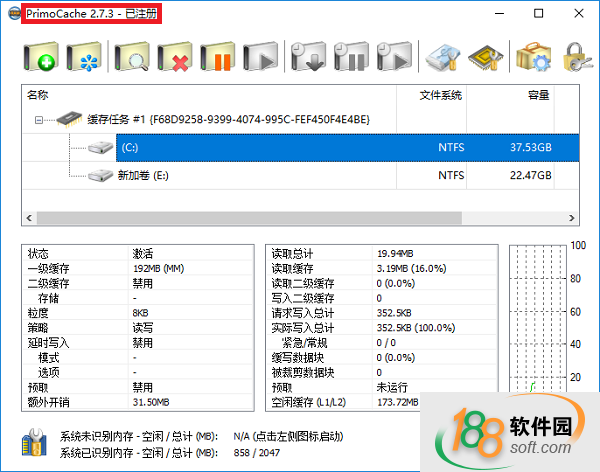This screenshot has height=472, width=600.
Task: Click the blue asterisk cache task icon
Action: click(85, 56)
